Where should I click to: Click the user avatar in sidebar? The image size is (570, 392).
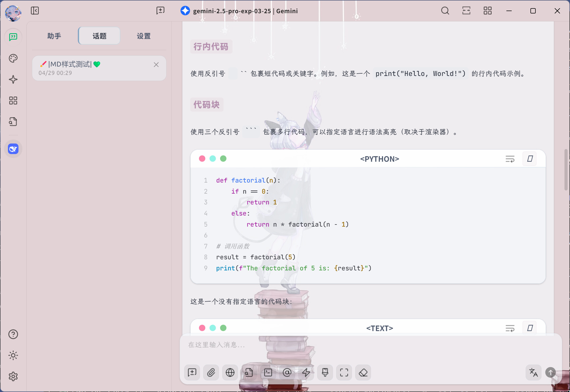point(13,13)
